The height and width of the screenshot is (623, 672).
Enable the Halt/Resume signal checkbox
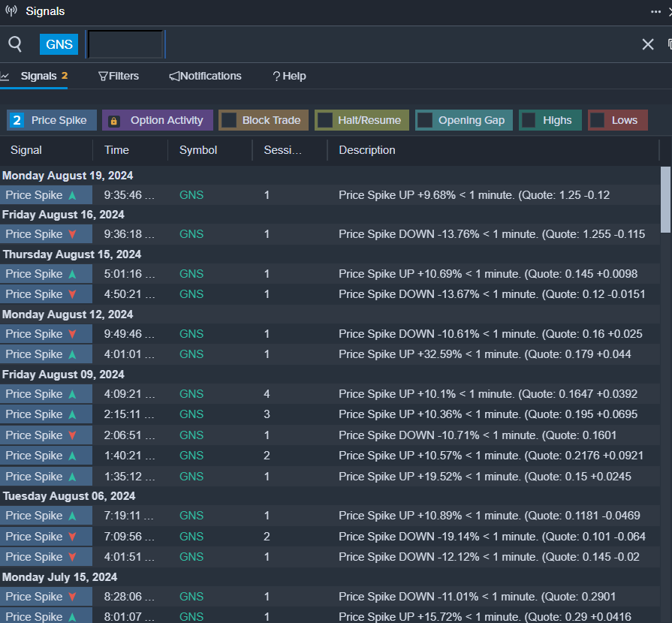coord(325,120)
